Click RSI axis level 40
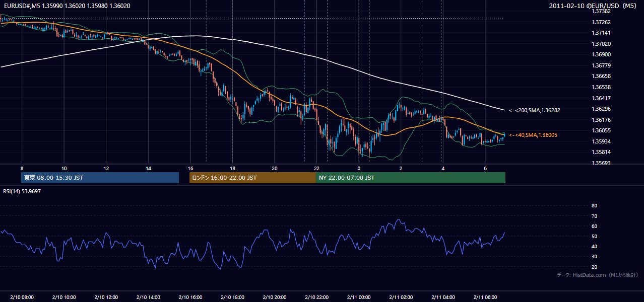Screen dimensions: 644x302 tap(594, 246)
